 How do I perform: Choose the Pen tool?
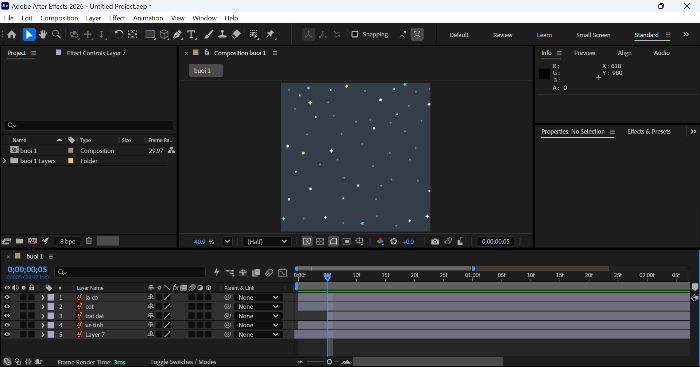click(x=178, y=34)
